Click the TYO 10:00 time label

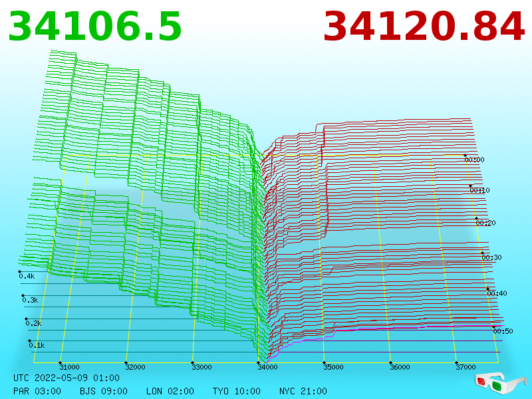[x=237, y=391]
